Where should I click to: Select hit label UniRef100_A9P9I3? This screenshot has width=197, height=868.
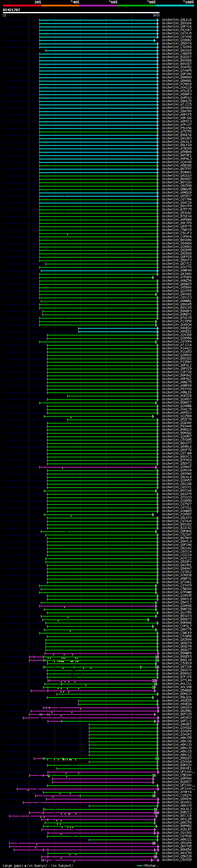point(177,121)
